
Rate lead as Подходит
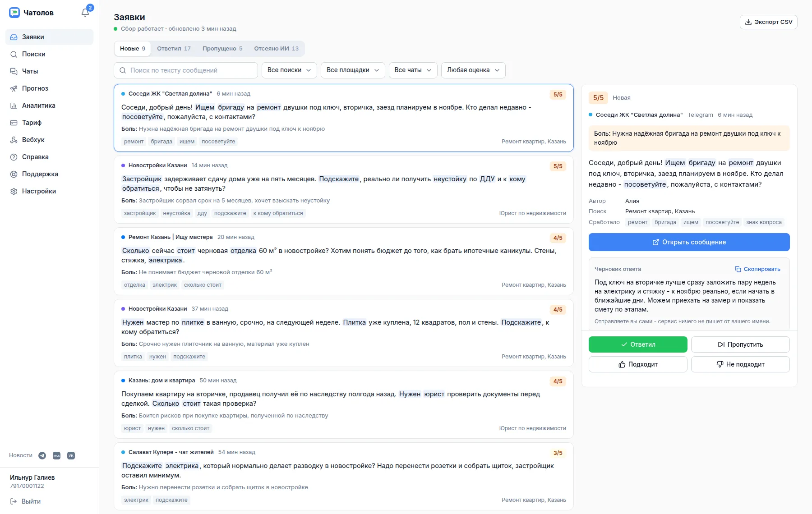click(638, 364)
